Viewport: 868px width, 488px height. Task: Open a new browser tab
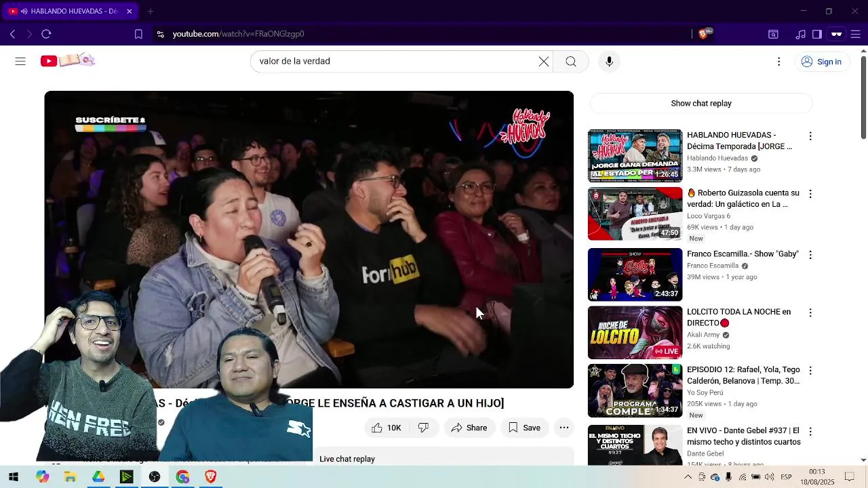151,11
